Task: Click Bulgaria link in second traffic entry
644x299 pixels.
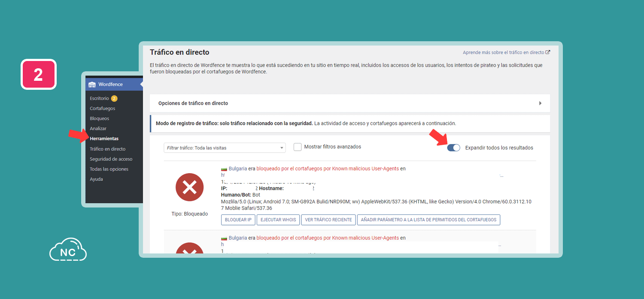Action: [x=238, y=238]
